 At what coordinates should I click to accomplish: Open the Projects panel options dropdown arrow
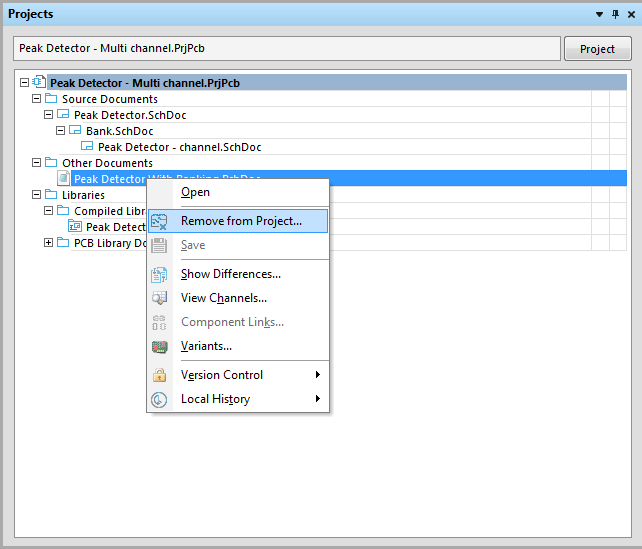click(x=599, y=14)
